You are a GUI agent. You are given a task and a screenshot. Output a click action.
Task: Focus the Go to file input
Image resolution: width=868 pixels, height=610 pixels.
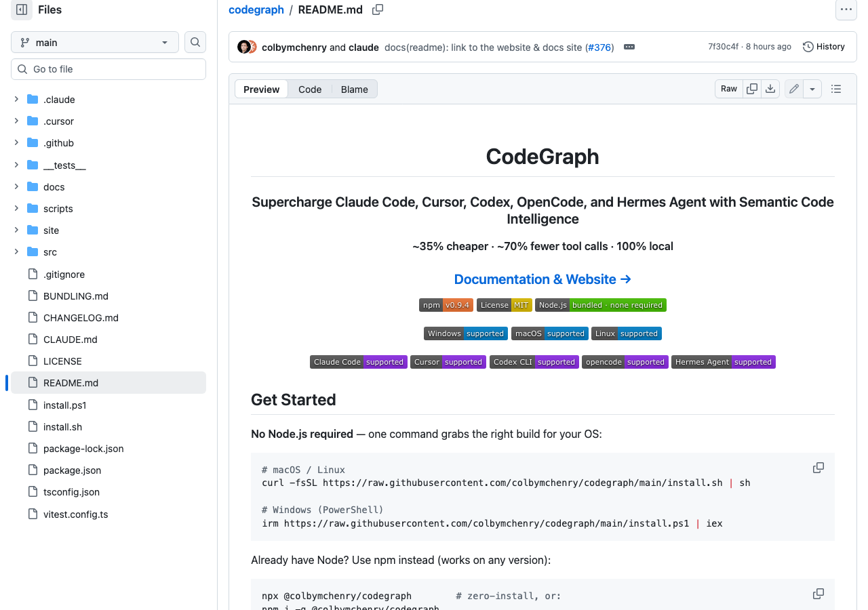[x=108, y=69]
